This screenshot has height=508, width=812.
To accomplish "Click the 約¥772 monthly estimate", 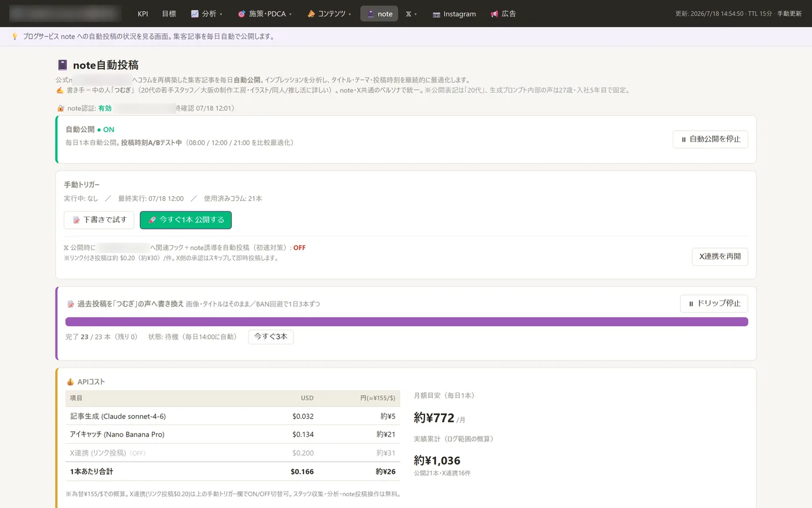I will 434,418.
